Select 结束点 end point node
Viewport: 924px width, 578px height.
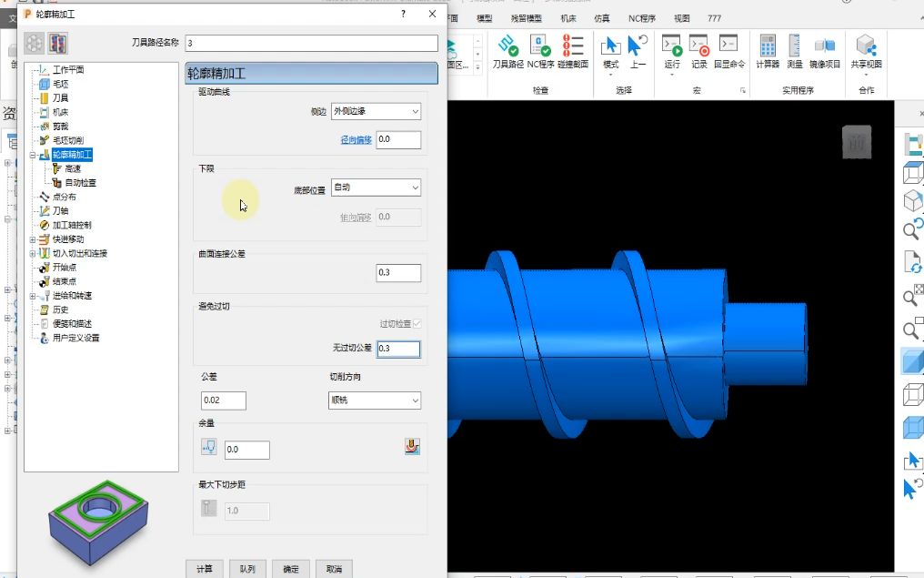point(64,281)
